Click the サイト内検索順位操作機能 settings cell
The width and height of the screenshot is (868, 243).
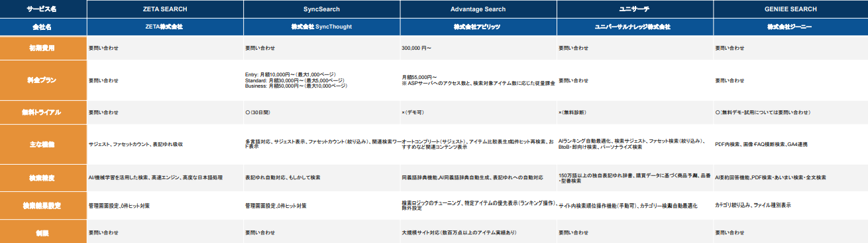634,206
